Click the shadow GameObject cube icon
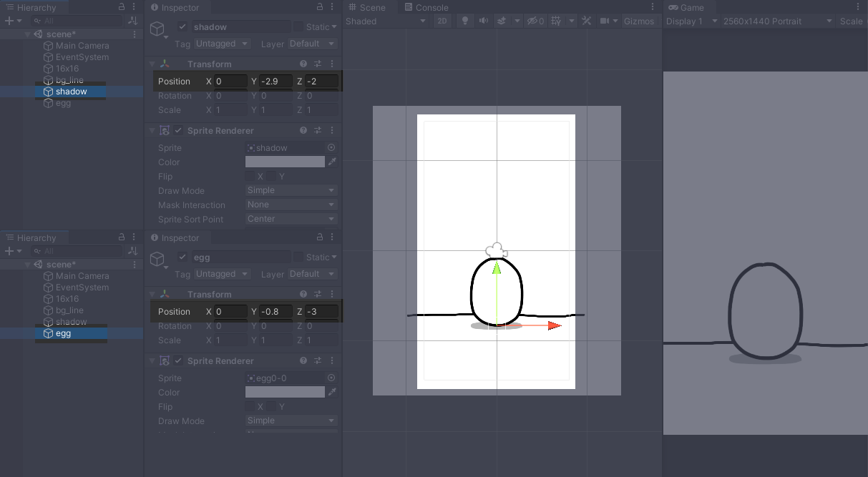Screen dimensions: 868x477 coord(157,29)
